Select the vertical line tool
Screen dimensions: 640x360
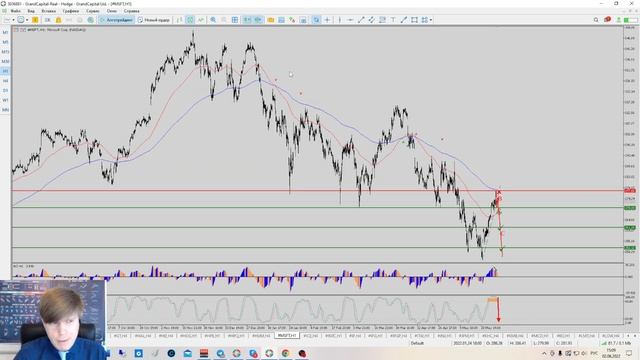pyautogui.click(x=339, y=20)
